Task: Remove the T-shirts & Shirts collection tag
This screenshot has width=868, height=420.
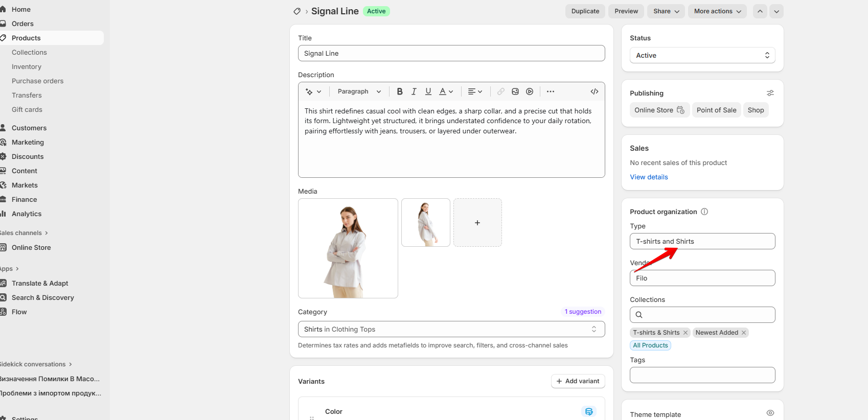Action: pos(686,333)
